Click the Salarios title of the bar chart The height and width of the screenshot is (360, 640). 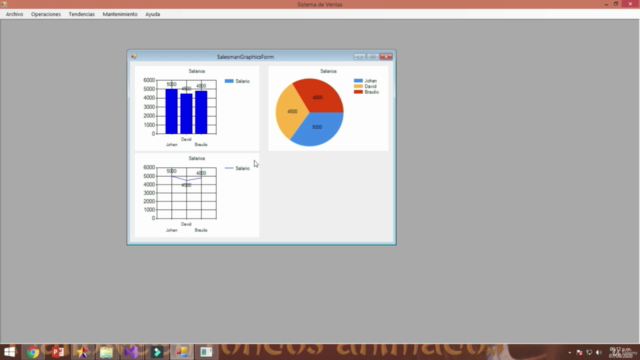click(x=197, y=71)
